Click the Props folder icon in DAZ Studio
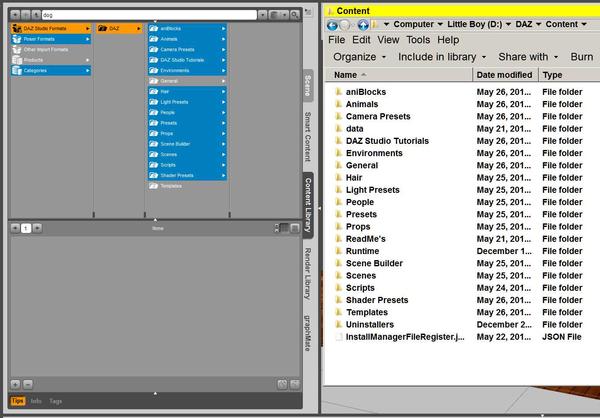Screen dimensions: 600x418 (x=153, y=133)
